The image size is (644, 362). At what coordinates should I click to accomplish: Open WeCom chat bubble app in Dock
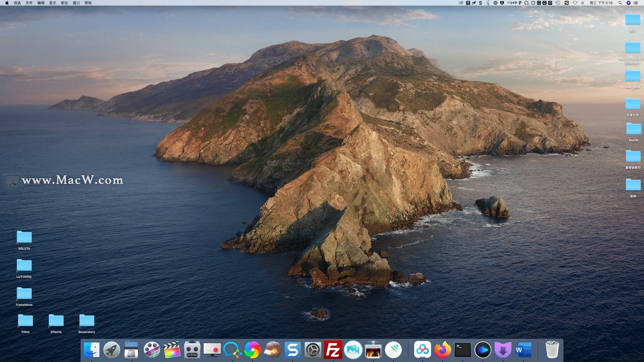(x=232, y=350)
